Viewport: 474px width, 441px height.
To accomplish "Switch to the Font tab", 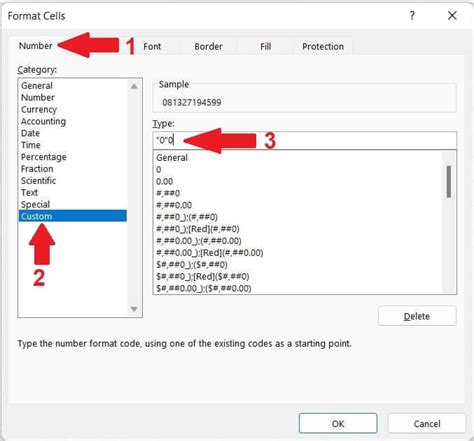I will 152,46.
